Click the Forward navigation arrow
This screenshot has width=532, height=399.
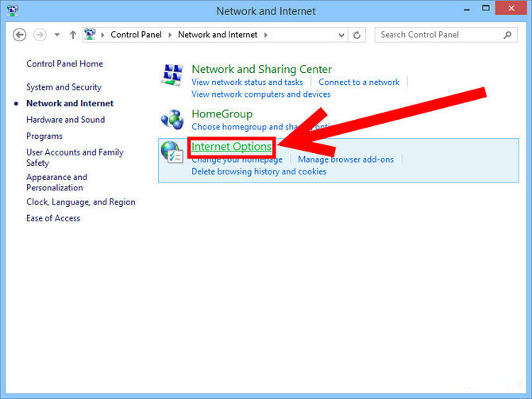(40, 35)
